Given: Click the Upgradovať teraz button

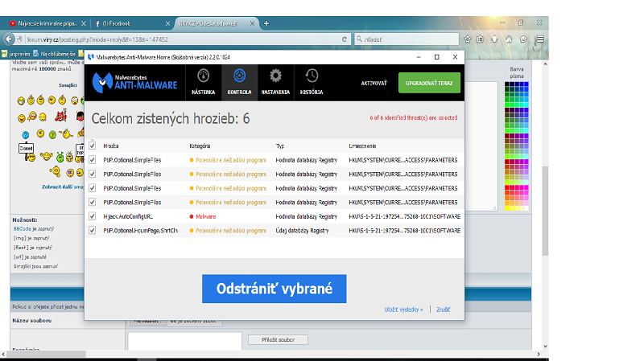Looking at the screenshot, I should (x=429, y=83).
